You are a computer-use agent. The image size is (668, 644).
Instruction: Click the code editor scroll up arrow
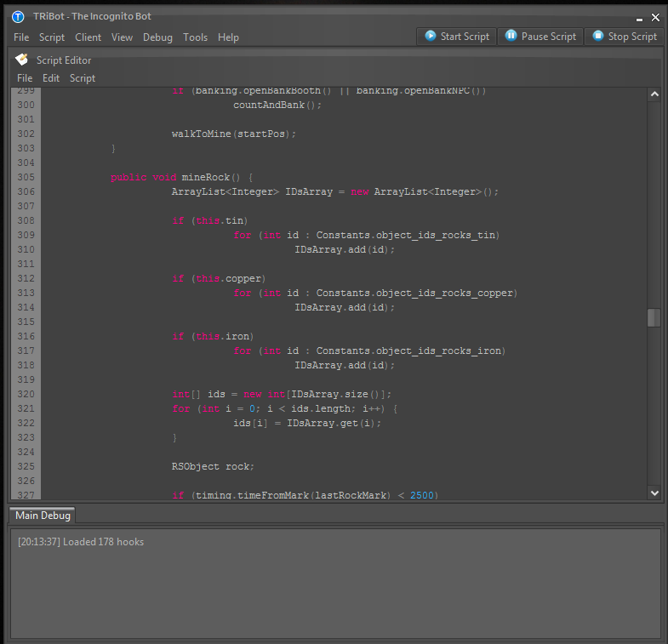point(654,95)
